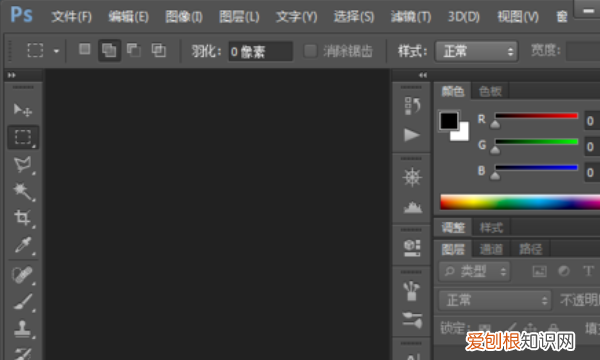The image size is (600, 360).
Task: Open the 文件(F) menu
Action: pyautogui.click(x=72, y=16)
